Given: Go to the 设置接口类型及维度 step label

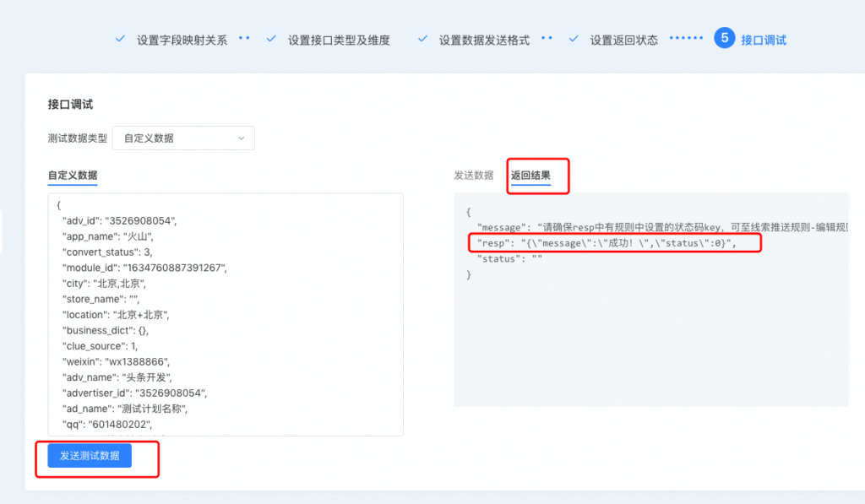Looking at the screenshot, I should click(x=338, y=40).
